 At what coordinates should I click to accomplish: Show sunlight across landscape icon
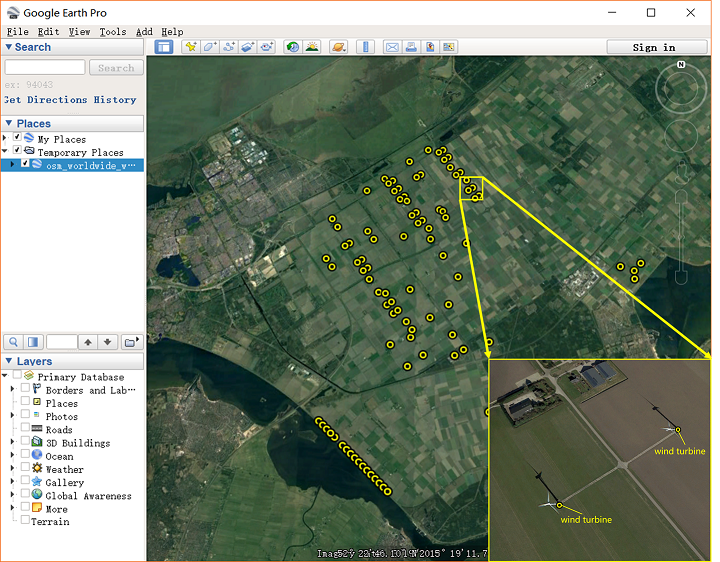312,47
